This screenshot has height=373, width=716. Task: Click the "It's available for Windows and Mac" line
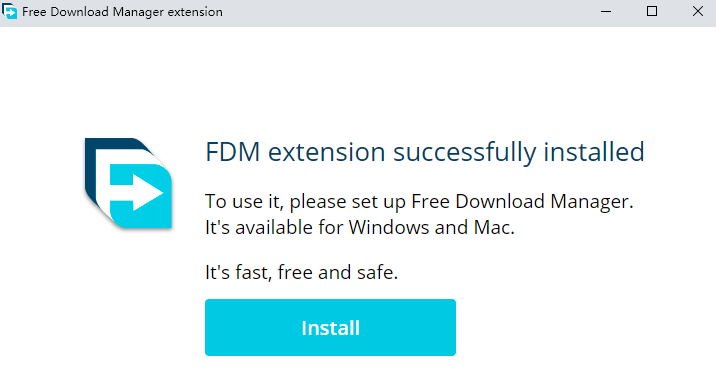pyautogui.click(x=360, y=227)
